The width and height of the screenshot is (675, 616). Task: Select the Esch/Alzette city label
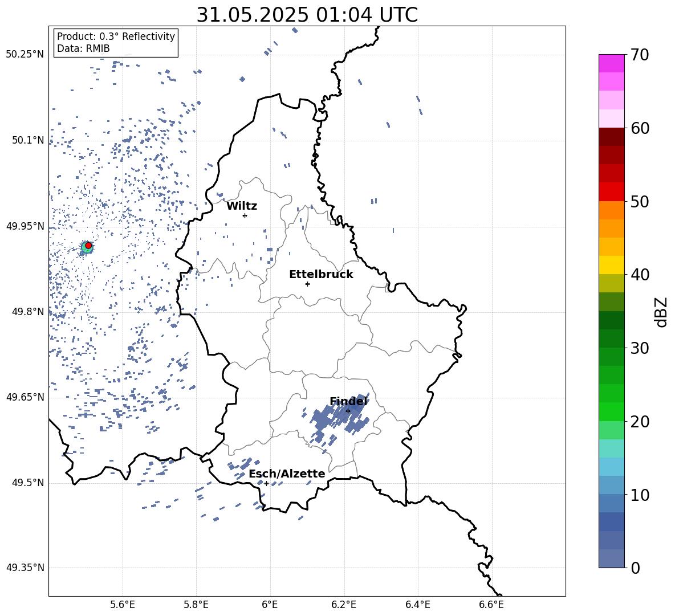click(x=287, y=474)
